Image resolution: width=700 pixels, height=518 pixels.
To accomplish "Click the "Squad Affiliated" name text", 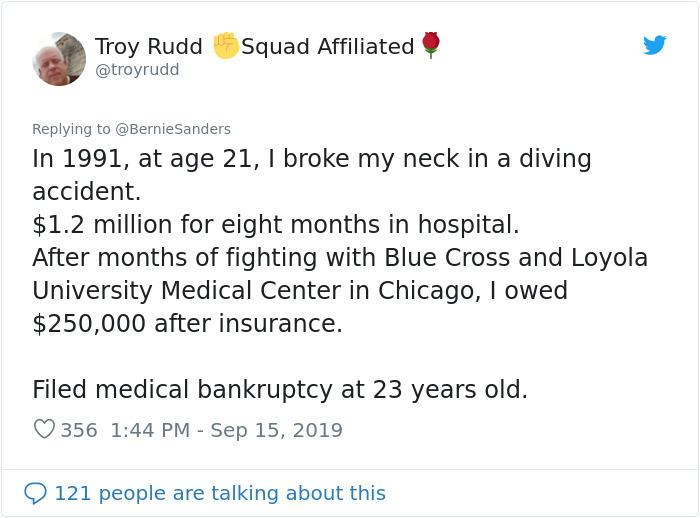I will (327, 47).
